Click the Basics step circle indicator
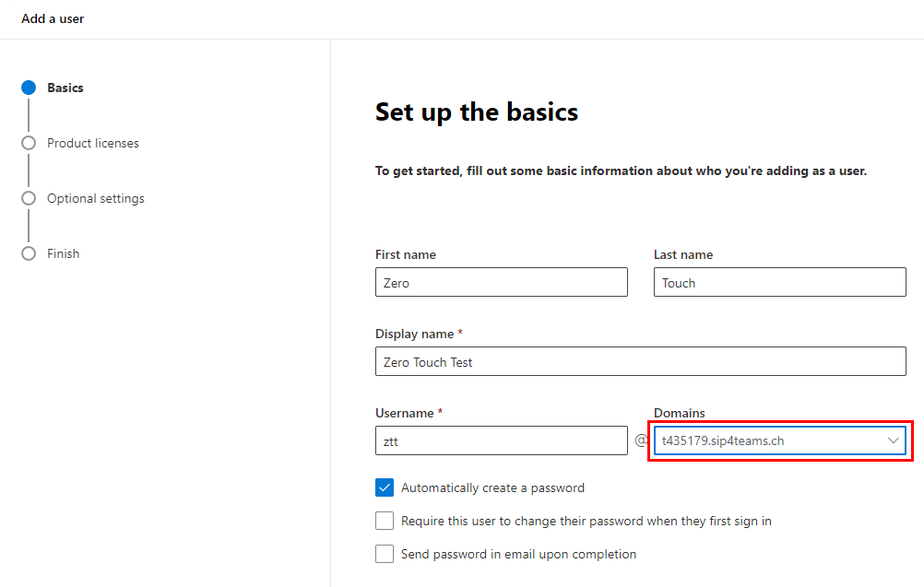The width and height of the screenshot is (924, 587). pos(29,88)
